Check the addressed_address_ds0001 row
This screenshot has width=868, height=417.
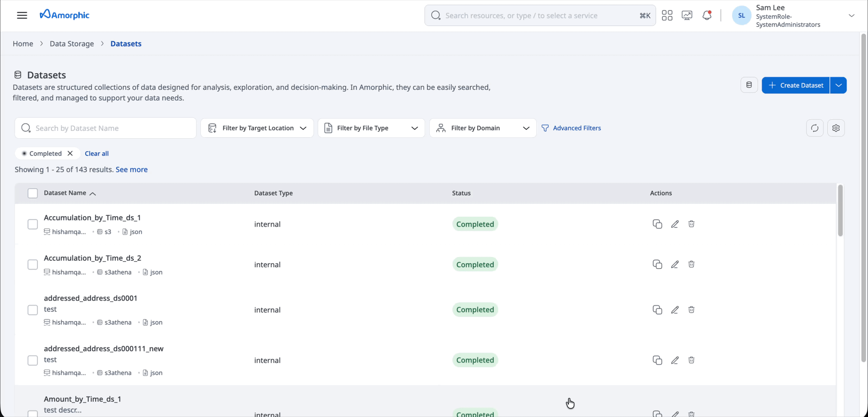click(33, 310)
